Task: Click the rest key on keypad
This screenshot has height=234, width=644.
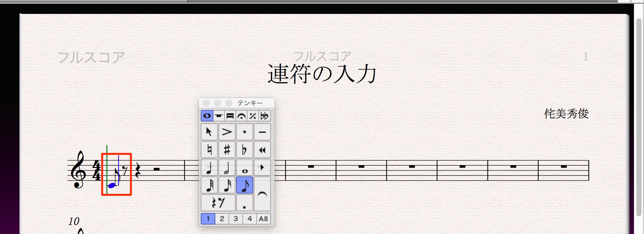Action: click(x=218, y=203)
